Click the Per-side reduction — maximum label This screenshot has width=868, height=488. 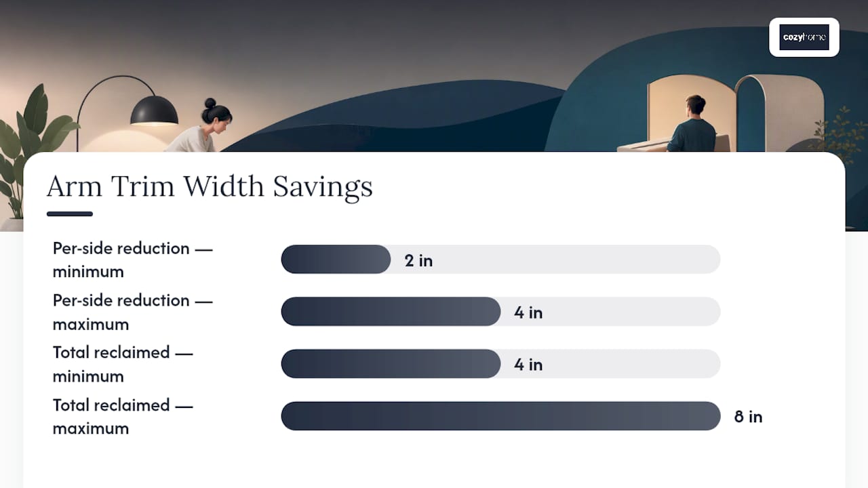pyautogui.click(x=133, y=312)
